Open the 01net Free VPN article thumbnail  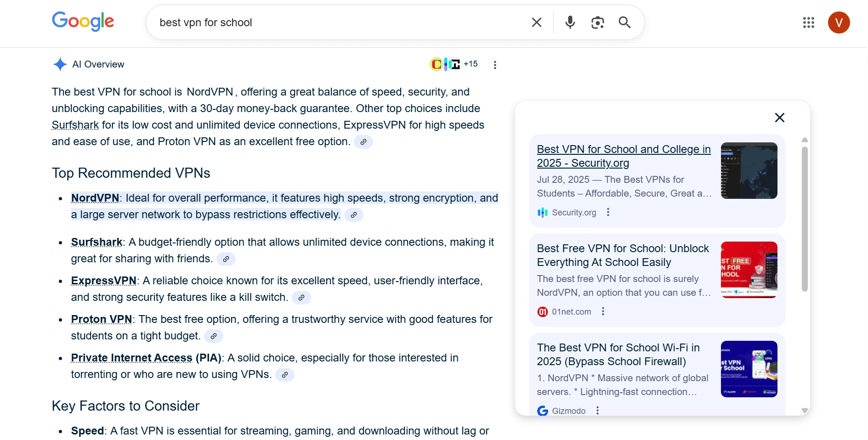click(749, 270)
